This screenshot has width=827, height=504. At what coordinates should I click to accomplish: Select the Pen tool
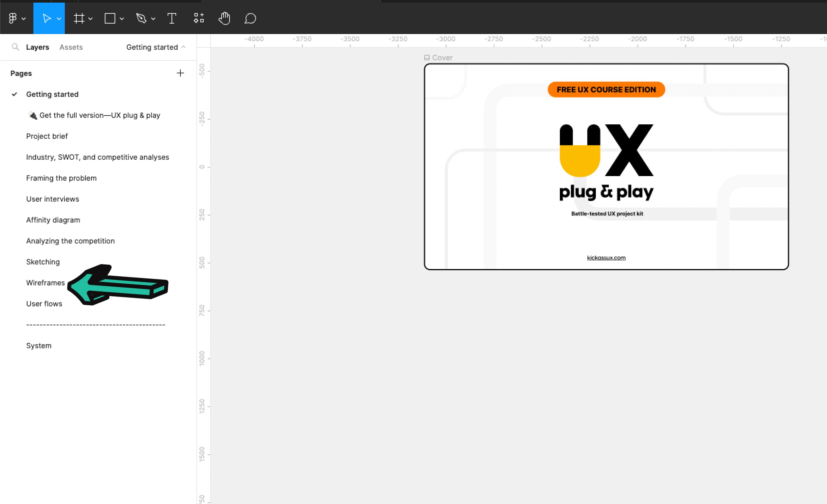141,18
